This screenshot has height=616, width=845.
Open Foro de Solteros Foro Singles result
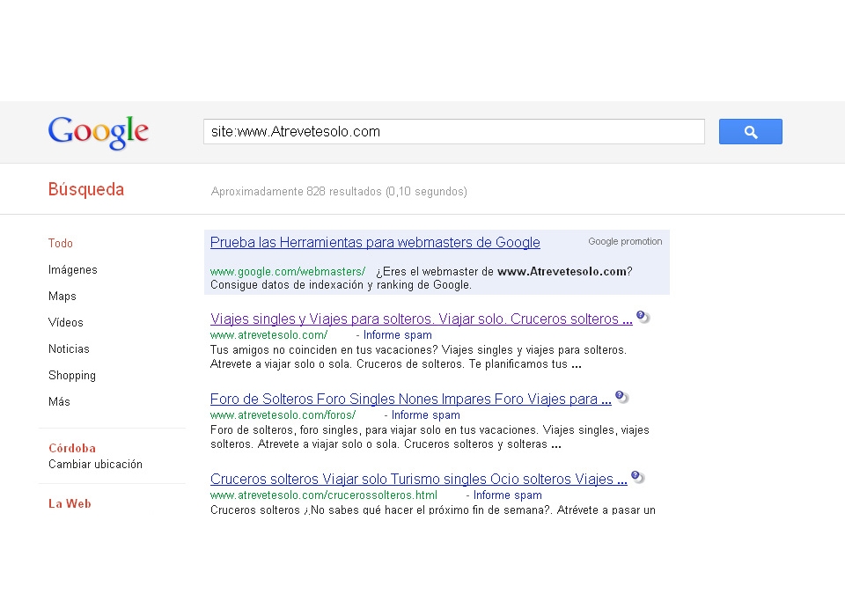[x=411, y=399]
